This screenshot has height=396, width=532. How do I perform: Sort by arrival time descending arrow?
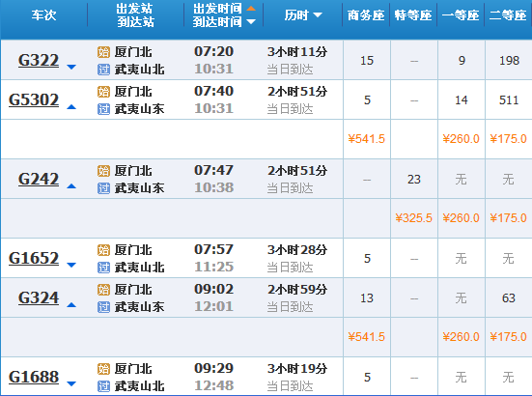(x=251, y=21)
